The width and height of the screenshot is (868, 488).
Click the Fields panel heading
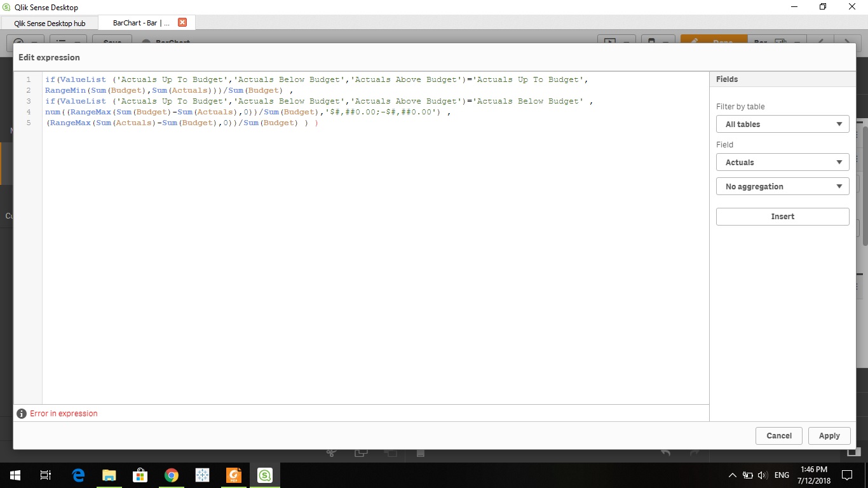(727, 79)
